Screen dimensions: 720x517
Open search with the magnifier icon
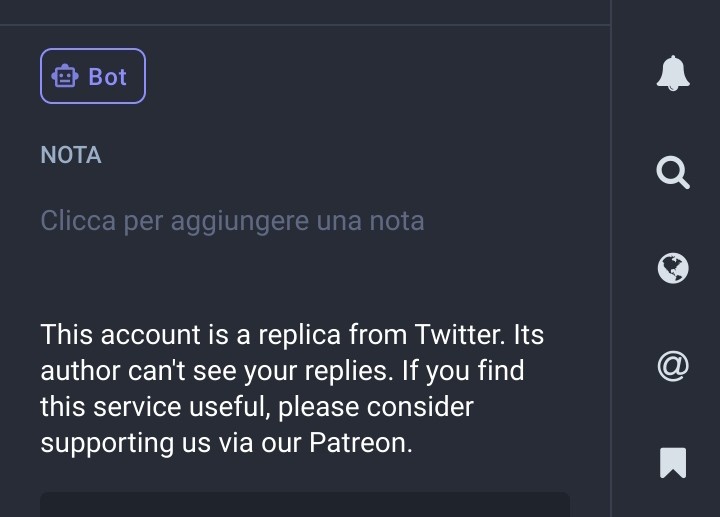coord(673,172)
